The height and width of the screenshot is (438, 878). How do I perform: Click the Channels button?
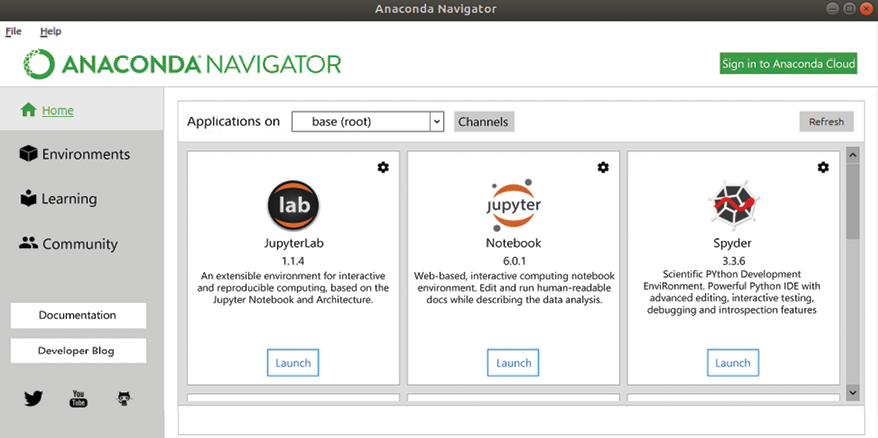484,122
